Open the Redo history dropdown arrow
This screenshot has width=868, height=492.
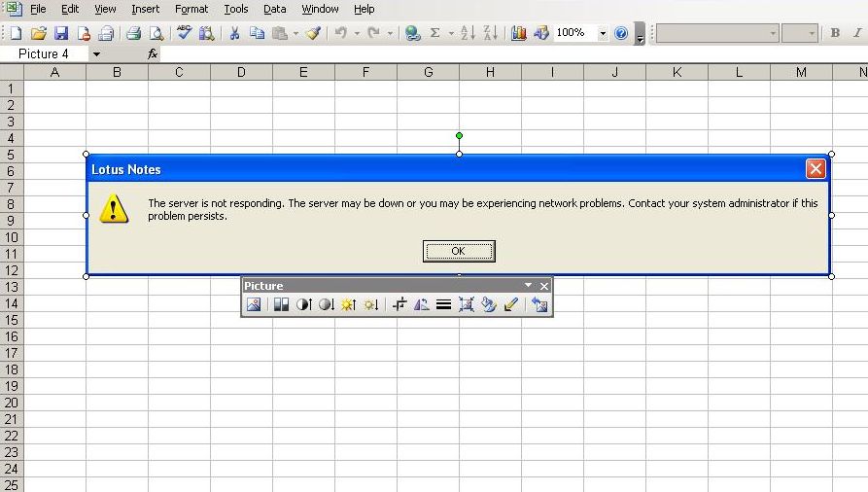[x=390, y=33]
